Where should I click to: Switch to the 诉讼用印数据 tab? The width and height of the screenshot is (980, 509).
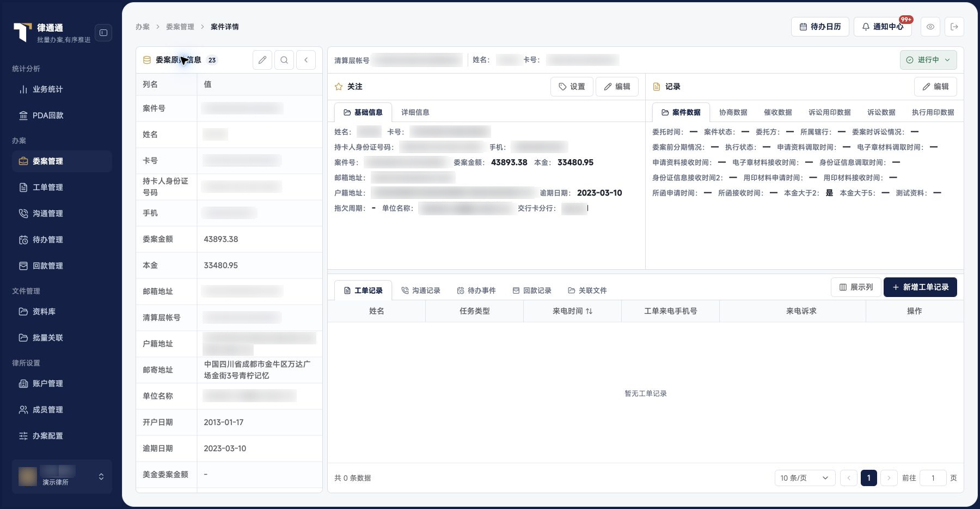(x=830, y=112)
